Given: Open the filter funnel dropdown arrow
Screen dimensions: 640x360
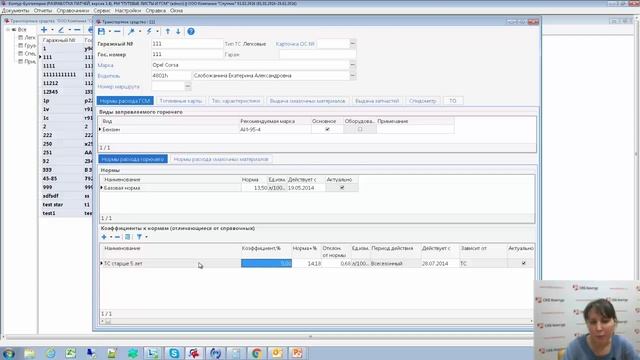Looking at the screenshot, I should pyautogui.click(x=147, y=237).
